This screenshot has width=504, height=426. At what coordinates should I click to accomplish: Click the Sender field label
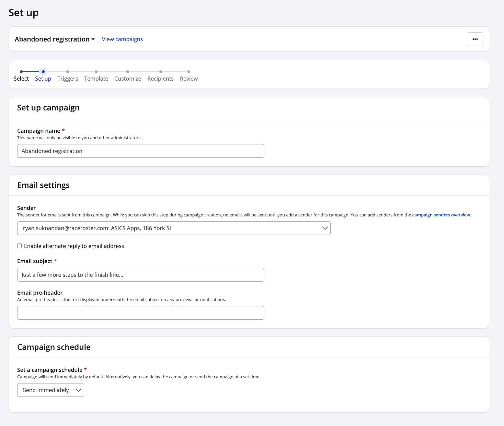click(x=26, y=208)
